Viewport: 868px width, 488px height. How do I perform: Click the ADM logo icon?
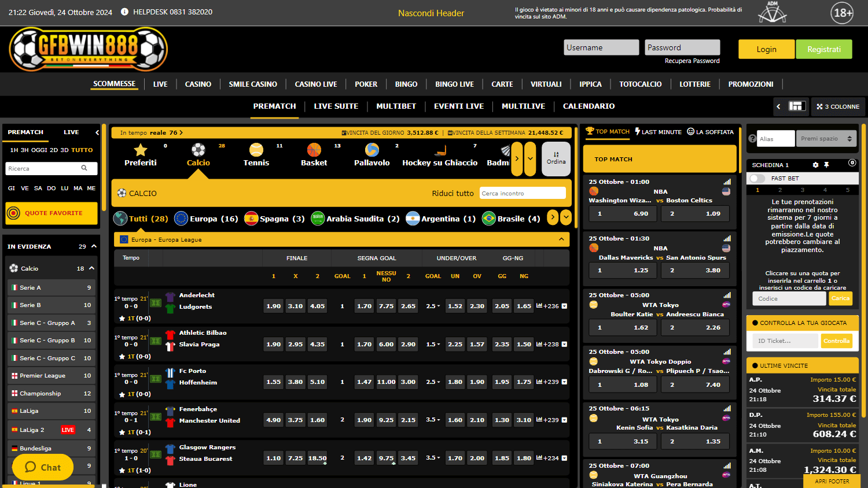tap(773, 12)
